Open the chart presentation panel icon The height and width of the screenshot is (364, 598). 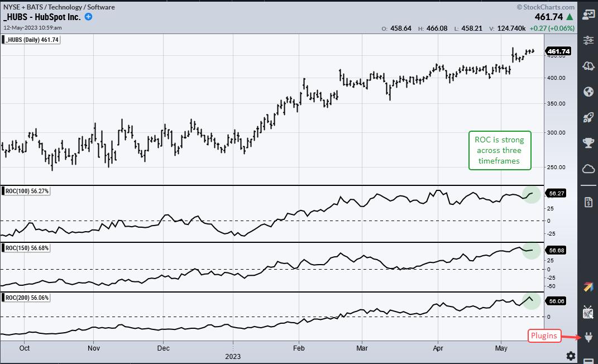pos(588,15)
